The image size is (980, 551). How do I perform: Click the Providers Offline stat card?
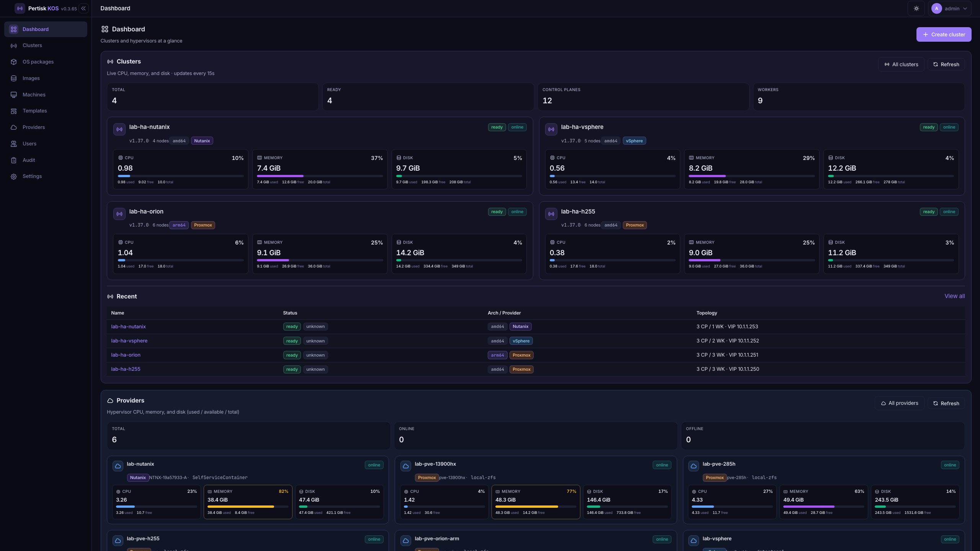click(x=823, y=436)
